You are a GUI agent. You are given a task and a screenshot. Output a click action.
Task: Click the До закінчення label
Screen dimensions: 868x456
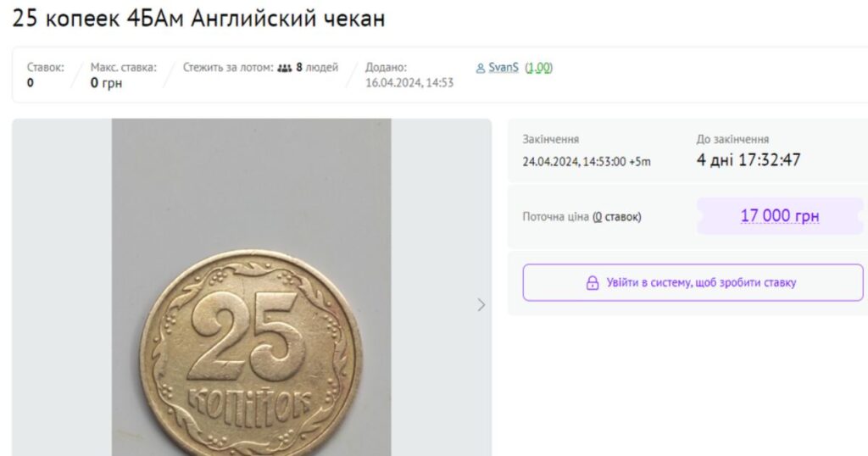pos(732,140)
